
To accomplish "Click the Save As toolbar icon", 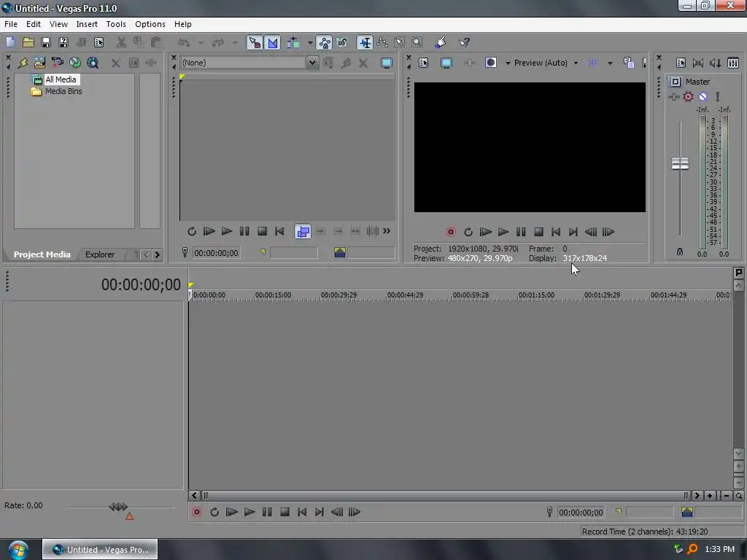I will [x=63, y=42].
